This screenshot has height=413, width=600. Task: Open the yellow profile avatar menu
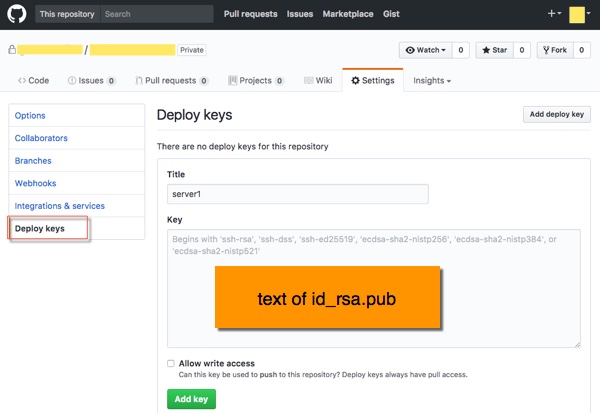[579, 15]
